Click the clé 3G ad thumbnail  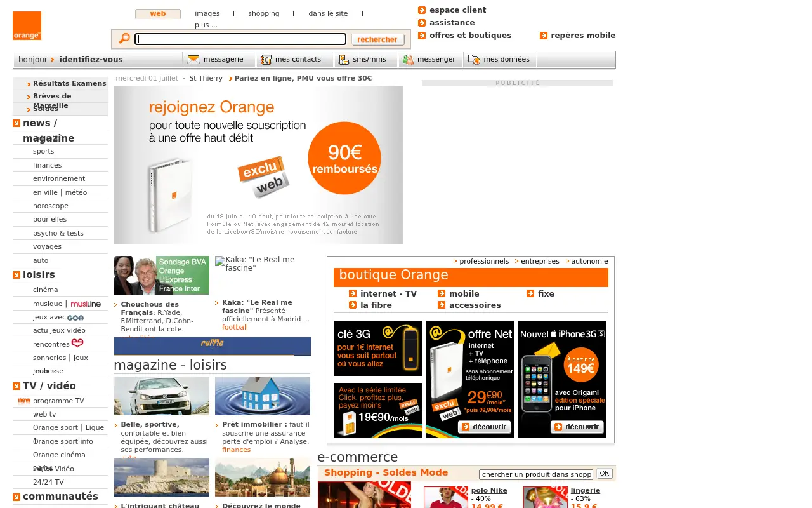(378, 349)
